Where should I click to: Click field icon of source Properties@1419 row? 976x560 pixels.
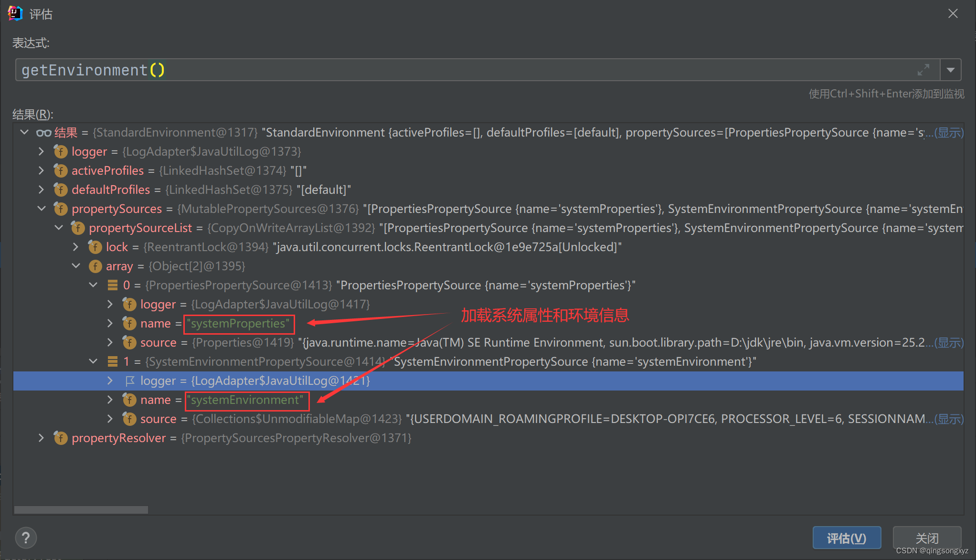pyautogui.click(x=129, y=342)
